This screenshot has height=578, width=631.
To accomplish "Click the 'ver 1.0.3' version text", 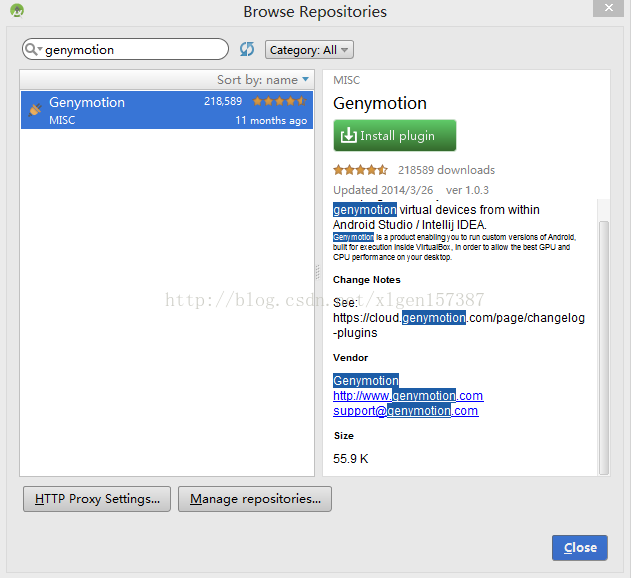I will tap(467, 190).
